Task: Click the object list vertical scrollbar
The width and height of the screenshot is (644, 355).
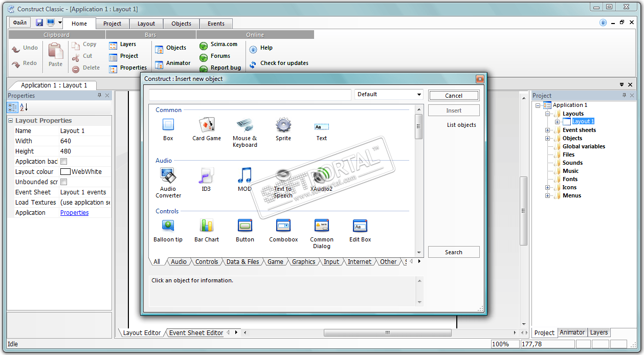Action: (419, 127)
